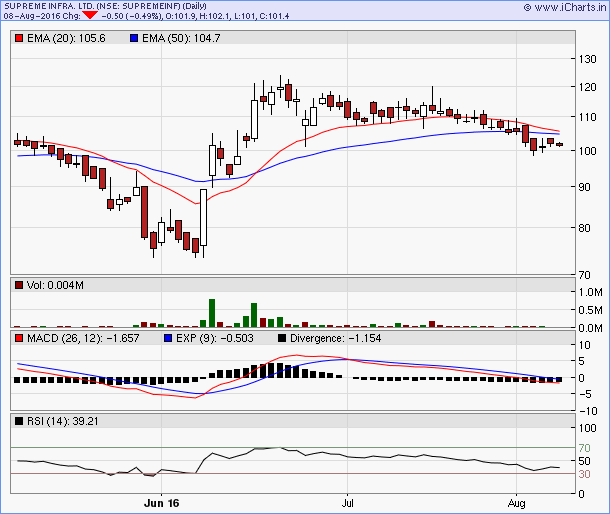Image resolution: width=610 pixels, height=514 pixels.
Task: Click the tallest green volume bar in June
Action: 212,313
